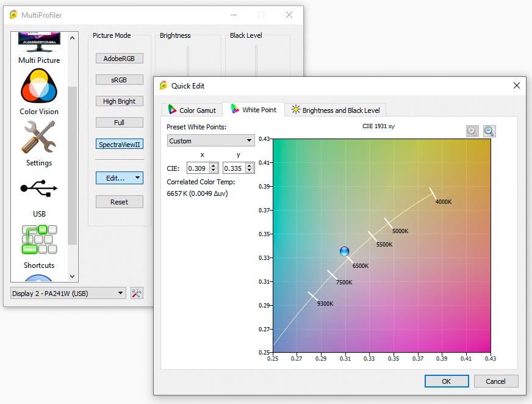Click the Brightness slider in MultiProfiler
Screen dimensions: 532x404
pos(188,60)
